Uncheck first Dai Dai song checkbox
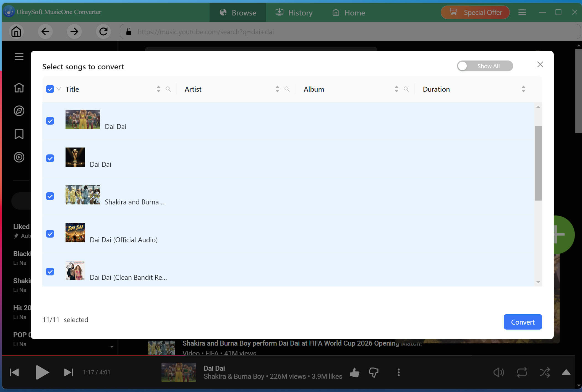The height and width of the screenshot is (392, 582). tap(50, 121)
